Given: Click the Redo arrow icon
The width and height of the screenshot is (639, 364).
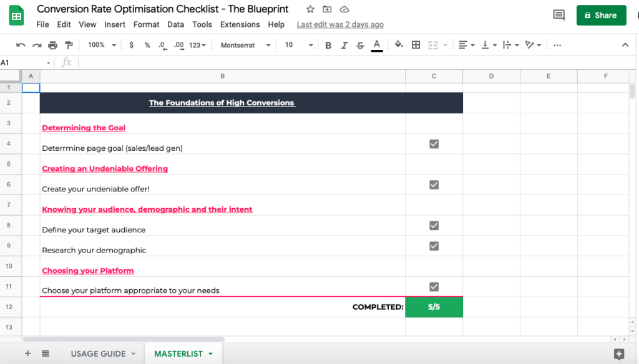Looking at the screenshot, I should (x=37, y=45).
